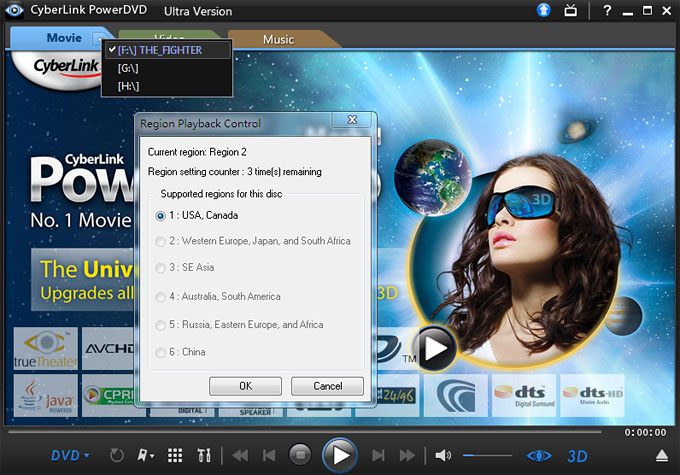
Task: Select region 4: Australia, South America
Action: click(218, 297)
